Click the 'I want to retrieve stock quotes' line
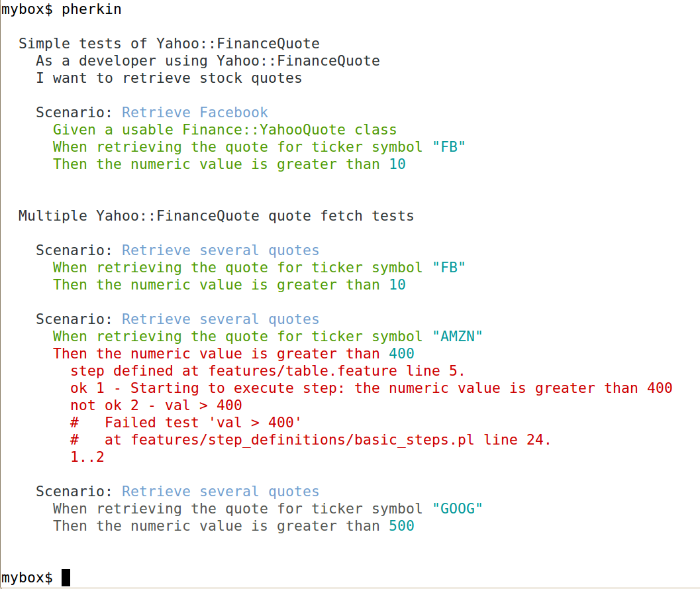This screenshot has height=589, width=700. (x=169, y=78)
